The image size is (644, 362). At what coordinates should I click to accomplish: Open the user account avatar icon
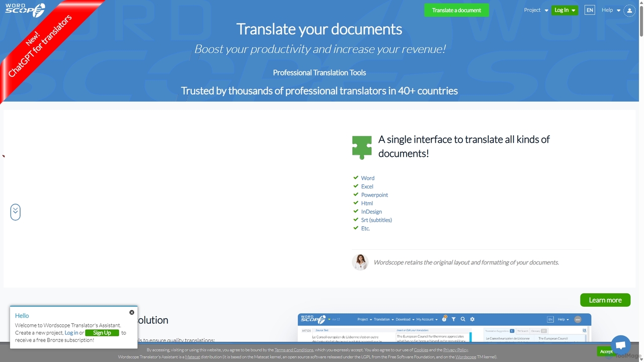(x=629, y=10)
